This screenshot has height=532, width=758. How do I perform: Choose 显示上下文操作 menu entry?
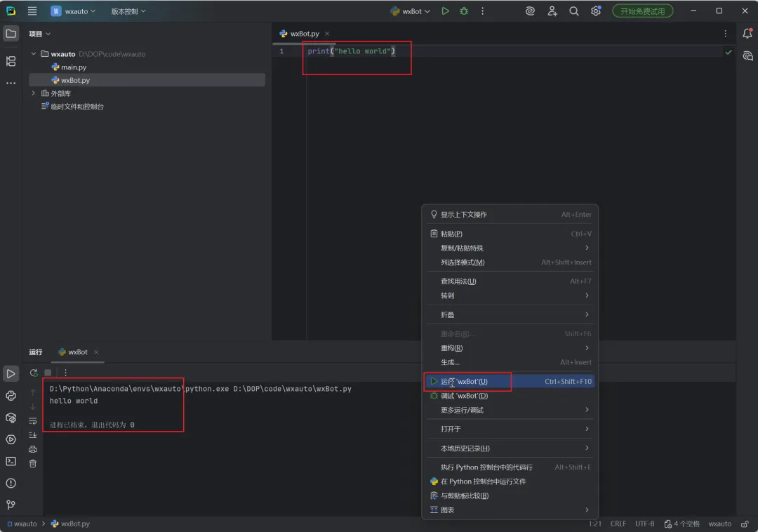click(x=510, y=215)
